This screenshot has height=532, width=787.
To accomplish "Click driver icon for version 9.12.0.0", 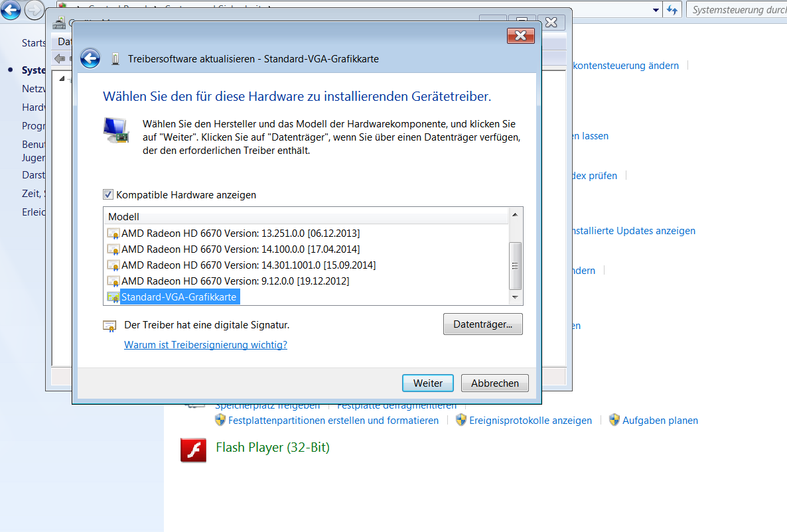I will [113, 281].
